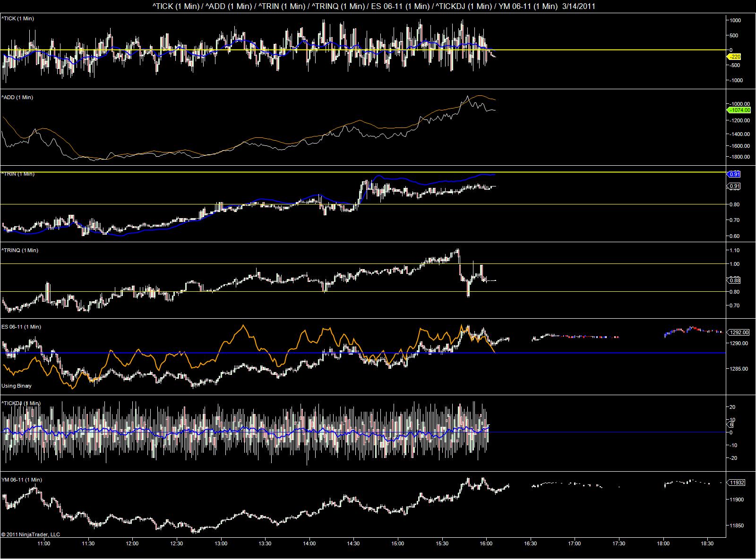
Task: Click the 'Using Binary' text in ES panel
Action: 17,386
